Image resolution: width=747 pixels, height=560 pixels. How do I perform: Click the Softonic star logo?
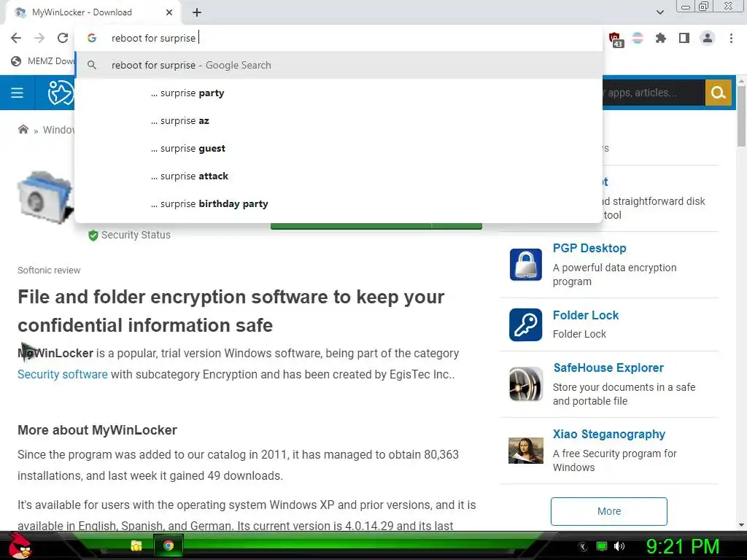click(x=61, y=93)
